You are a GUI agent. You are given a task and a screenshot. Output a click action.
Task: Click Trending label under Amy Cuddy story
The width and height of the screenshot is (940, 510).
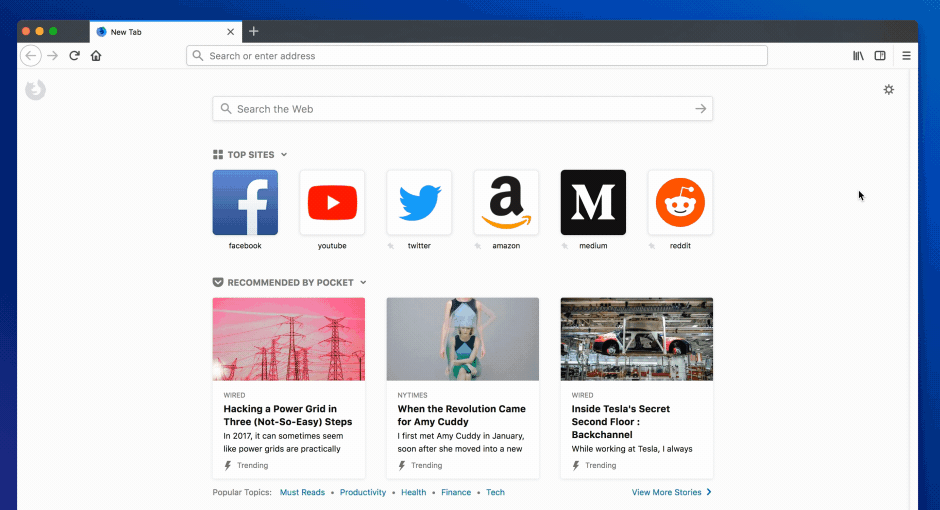point(426,465)
